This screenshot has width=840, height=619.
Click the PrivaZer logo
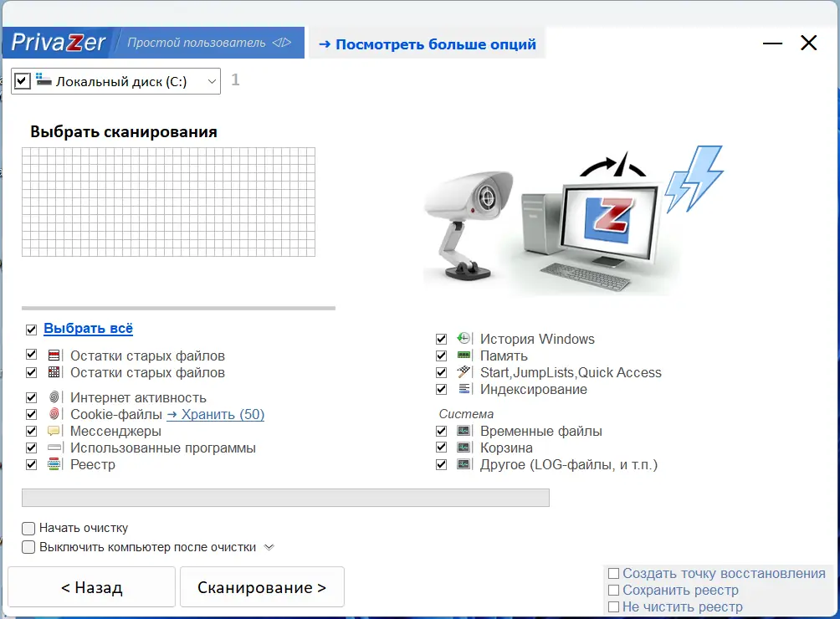[x=58, y=43]
